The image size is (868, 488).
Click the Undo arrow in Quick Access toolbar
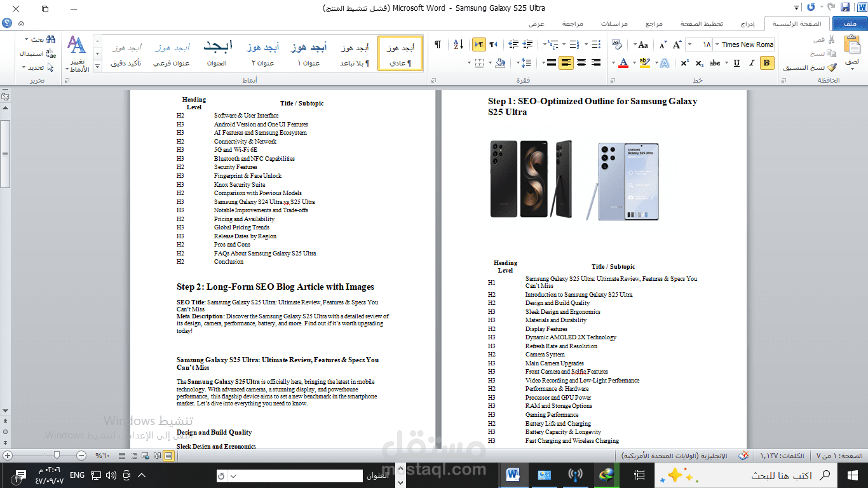pos(830,8)
